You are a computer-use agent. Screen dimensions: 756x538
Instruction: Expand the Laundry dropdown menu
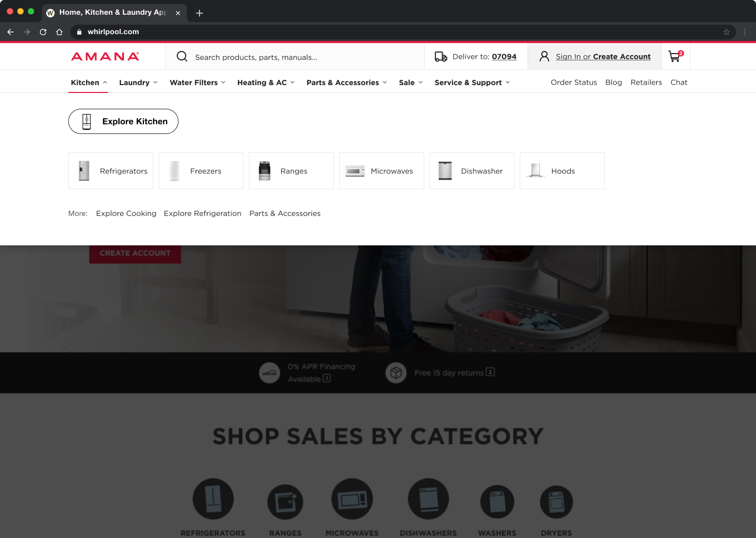tap(138, 82)
